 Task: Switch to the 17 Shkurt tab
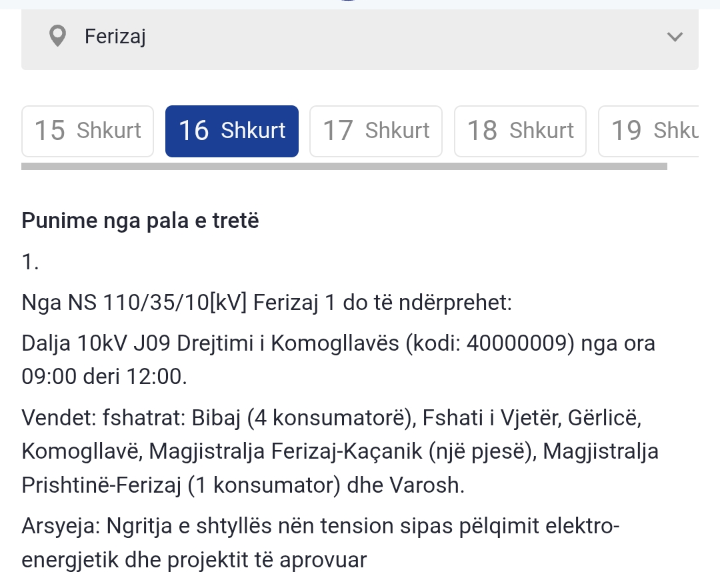click(x=376, y=131)
